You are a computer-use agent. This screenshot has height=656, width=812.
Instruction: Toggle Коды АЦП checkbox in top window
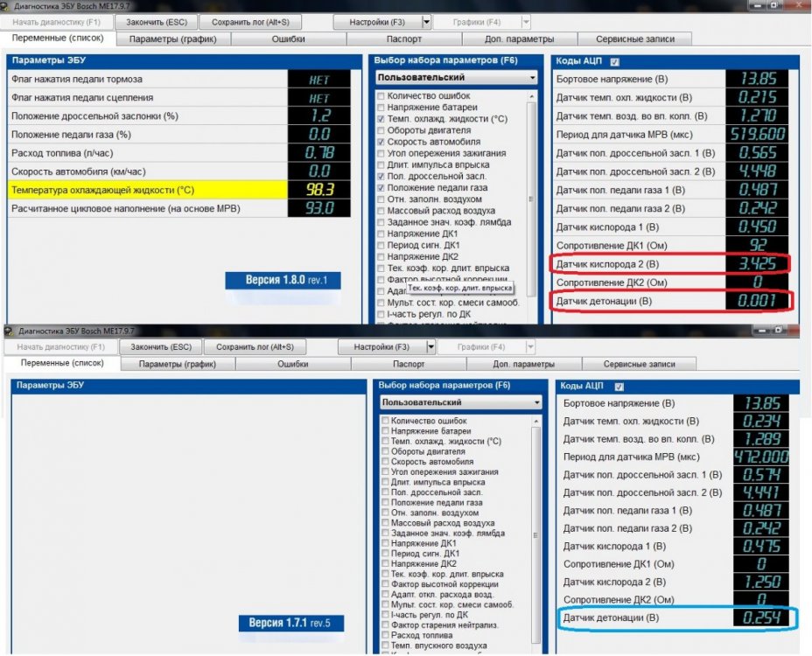[x=615, y=61]
